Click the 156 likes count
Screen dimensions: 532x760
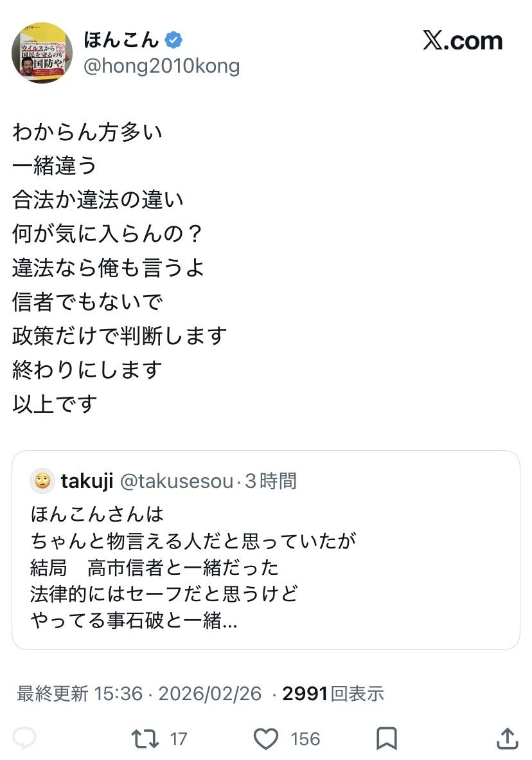click(x=305, y=739)
